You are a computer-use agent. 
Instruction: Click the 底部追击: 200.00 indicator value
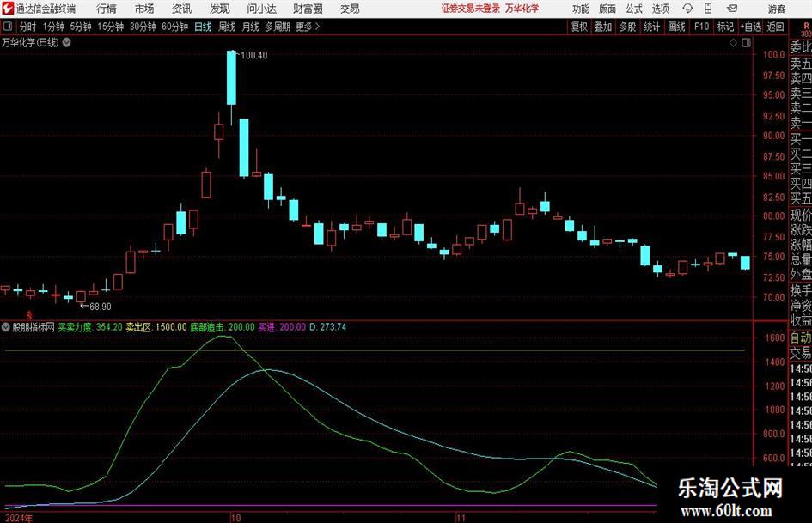coord(223,326)
